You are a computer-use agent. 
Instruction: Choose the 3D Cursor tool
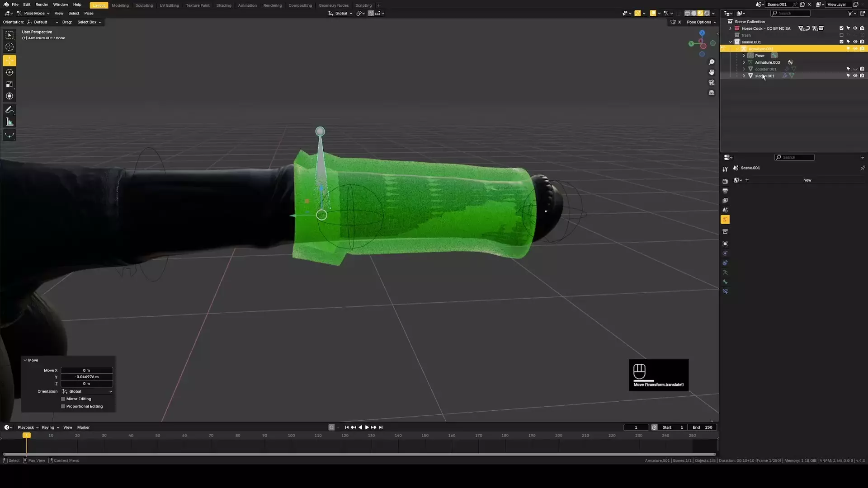pyautogui.click(x=9, y=47)
